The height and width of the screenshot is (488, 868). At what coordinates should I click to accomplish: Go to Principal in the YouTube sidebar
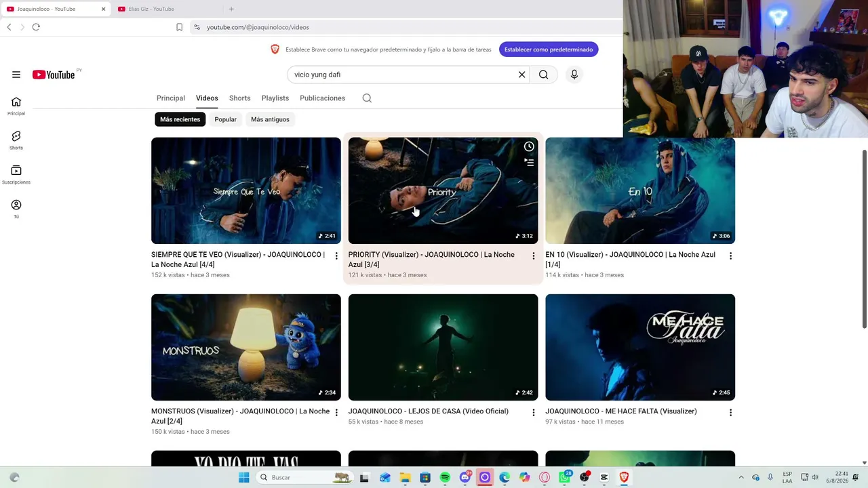point(16,106)
